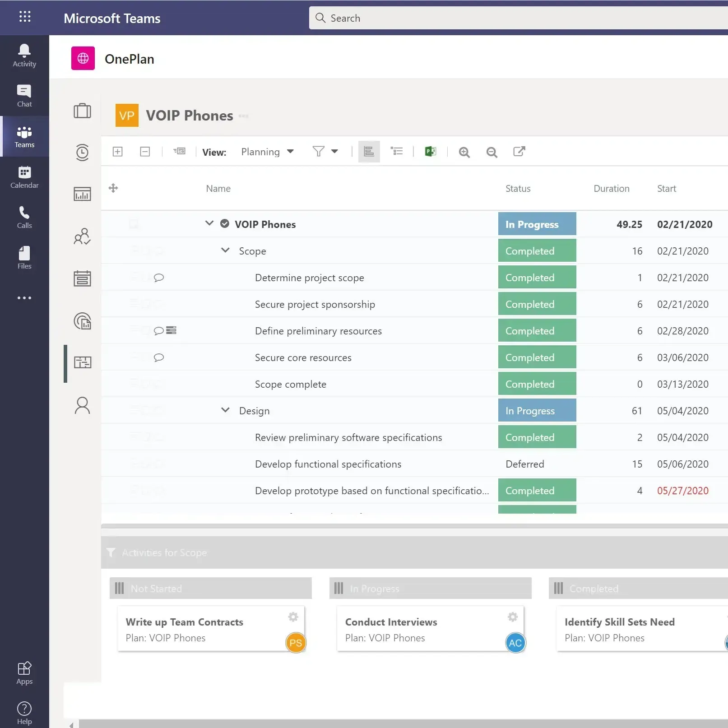Open the OnePlan calendar list icon
The height and width of the screenshot is (728, 728).
coord(82,278)
